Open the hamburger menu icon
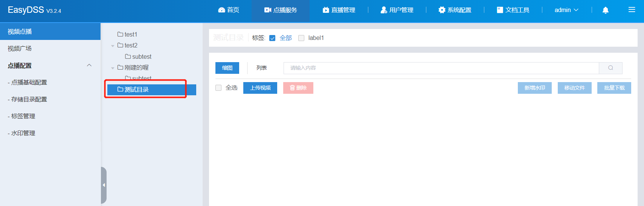The width and height of the screenshot is (644, 206). 632,10
